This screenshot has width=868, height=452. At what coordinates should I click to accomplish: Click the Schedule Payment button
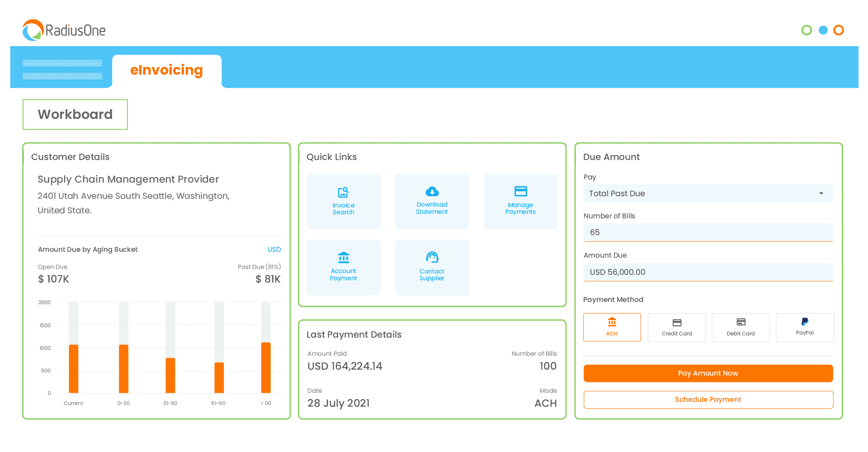tap(708, 400)
